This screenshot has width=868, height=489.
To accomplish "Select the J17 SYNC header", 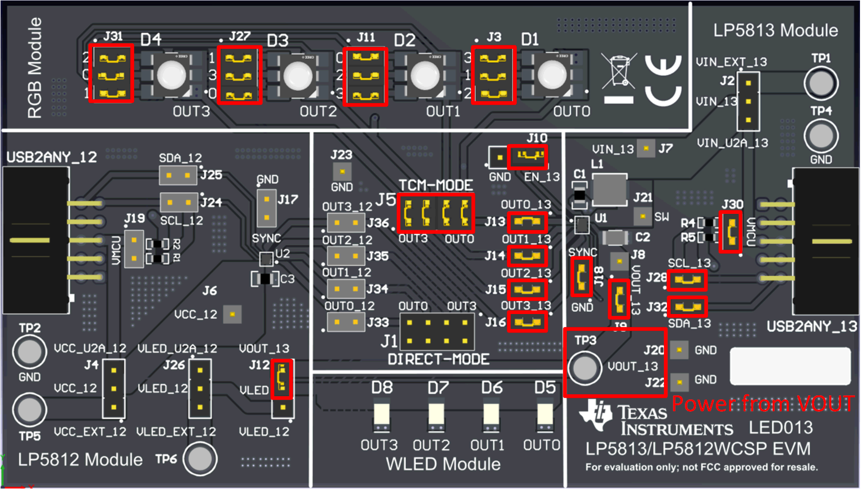I will tap(267, 208).
